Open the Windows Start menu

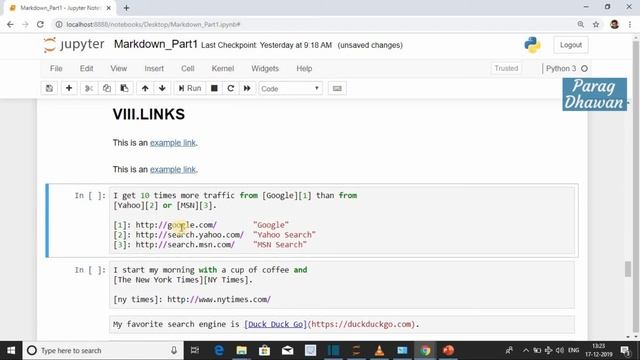pyautogui.click(x=11, y=350)
